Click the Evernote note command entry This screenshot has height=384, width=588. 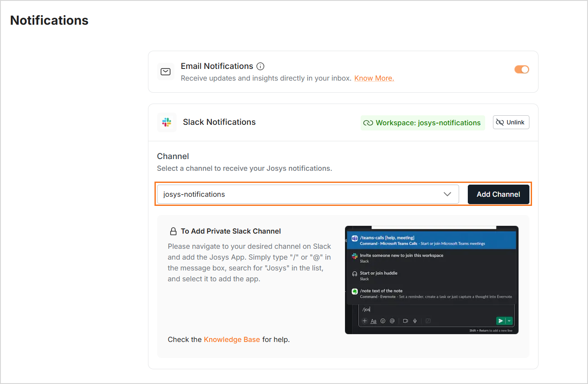tap(431, 293)
